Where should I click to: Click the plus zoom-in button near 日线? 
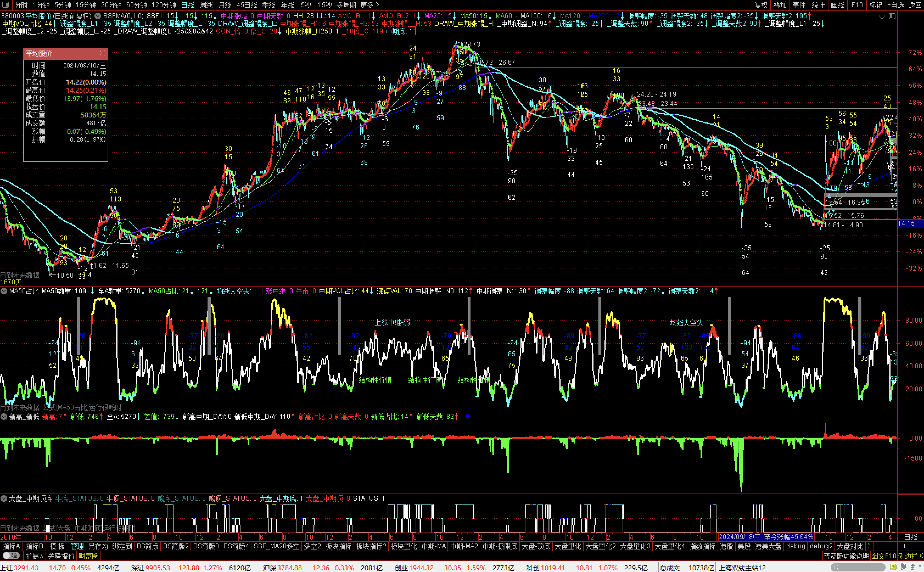pos(904,546)
